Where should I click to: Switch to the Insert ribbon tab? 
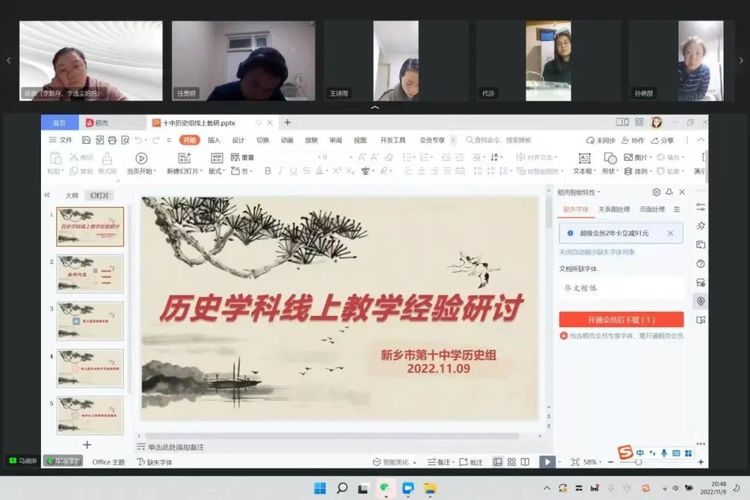tap(214, 140)
